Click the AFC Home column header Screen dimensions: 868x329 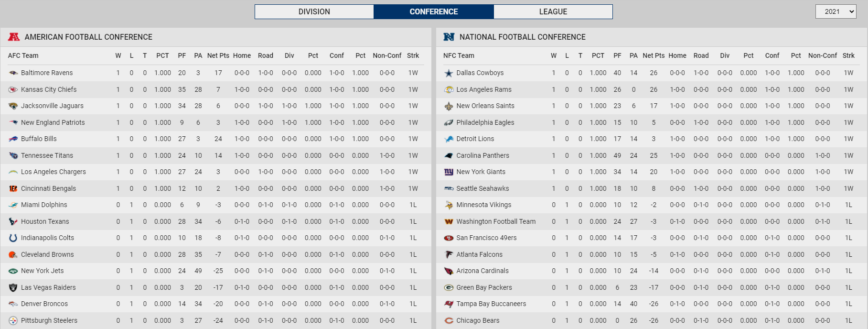(242, 55)
